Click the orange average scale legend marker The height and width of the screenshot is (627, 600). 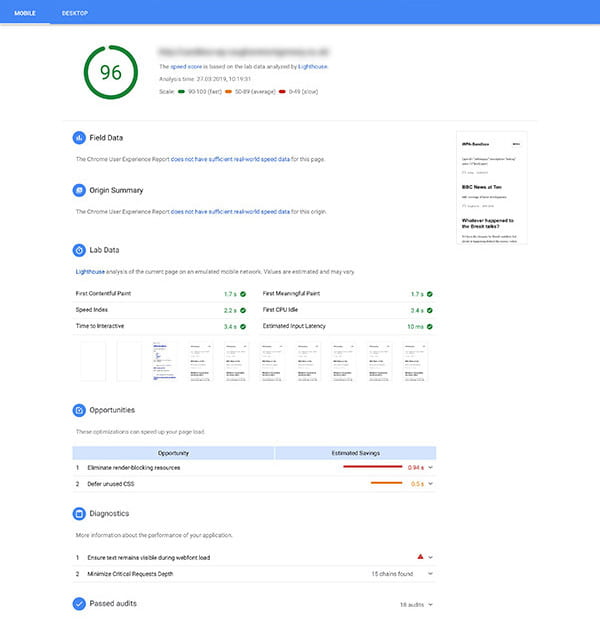pos(228,92)
